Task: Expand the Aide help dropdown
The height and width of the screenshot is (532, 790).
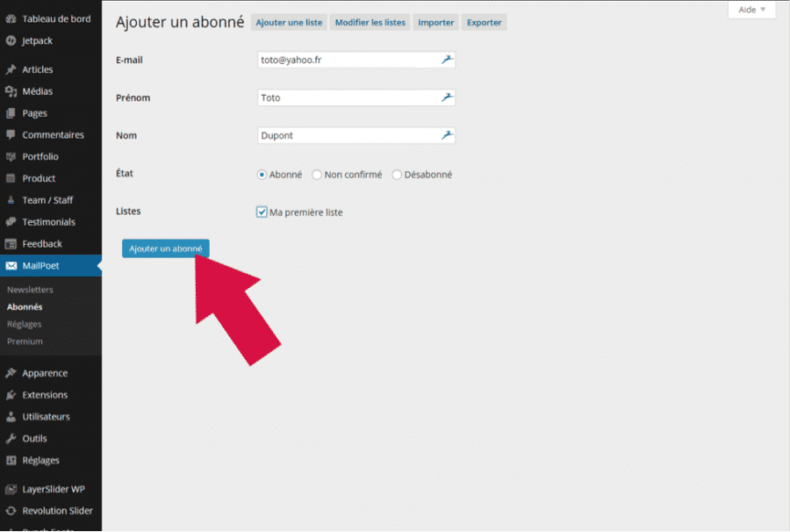Action: 751,10
